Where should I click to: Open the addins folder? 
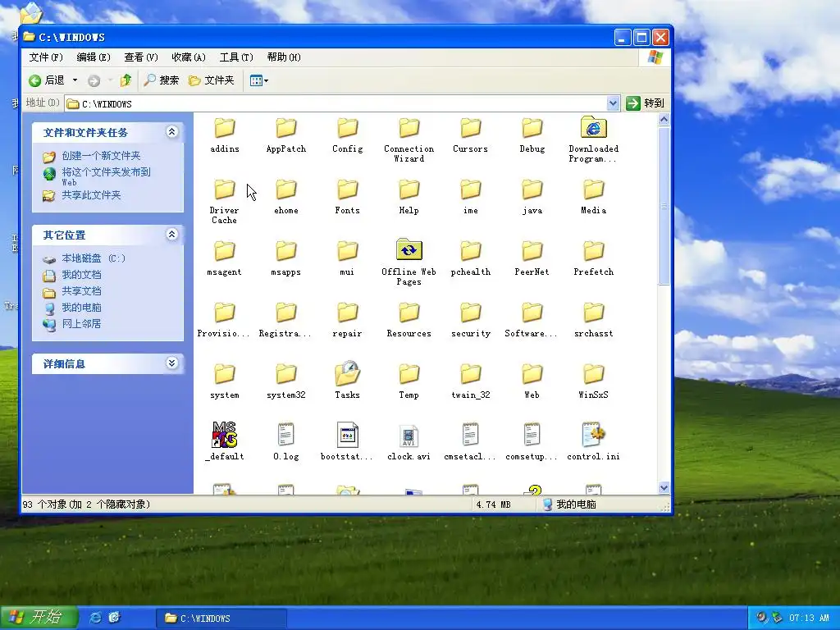pyautogui.click(x=225, y=135)
